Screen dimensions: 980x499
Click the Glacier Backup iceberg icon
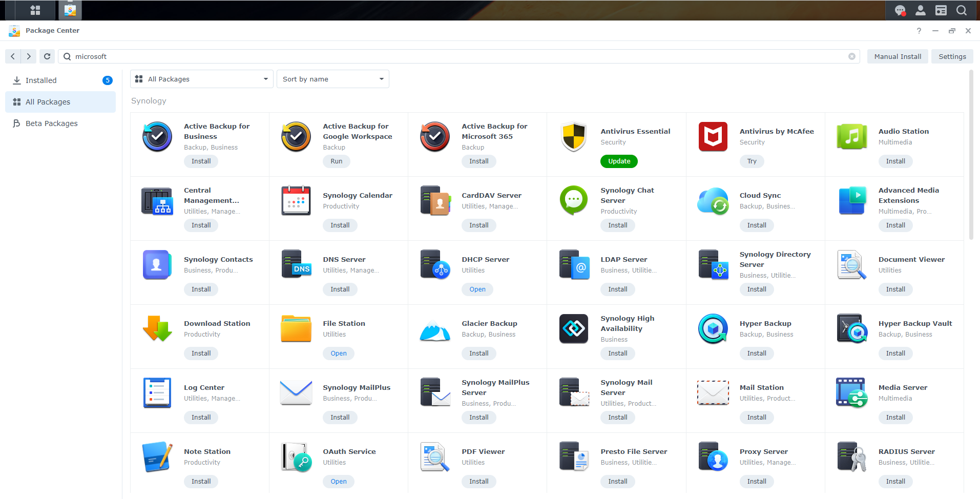434,329
